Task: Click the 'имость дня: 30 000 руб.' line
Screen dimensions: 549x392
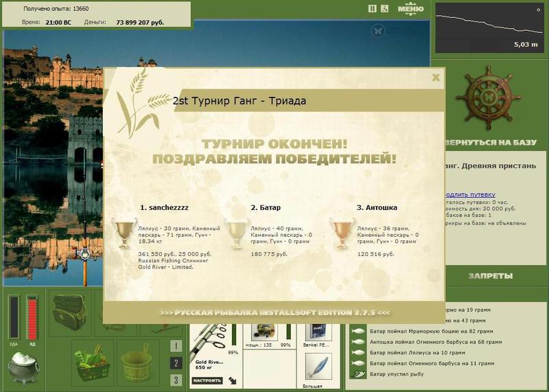Action: click(480, 209)
